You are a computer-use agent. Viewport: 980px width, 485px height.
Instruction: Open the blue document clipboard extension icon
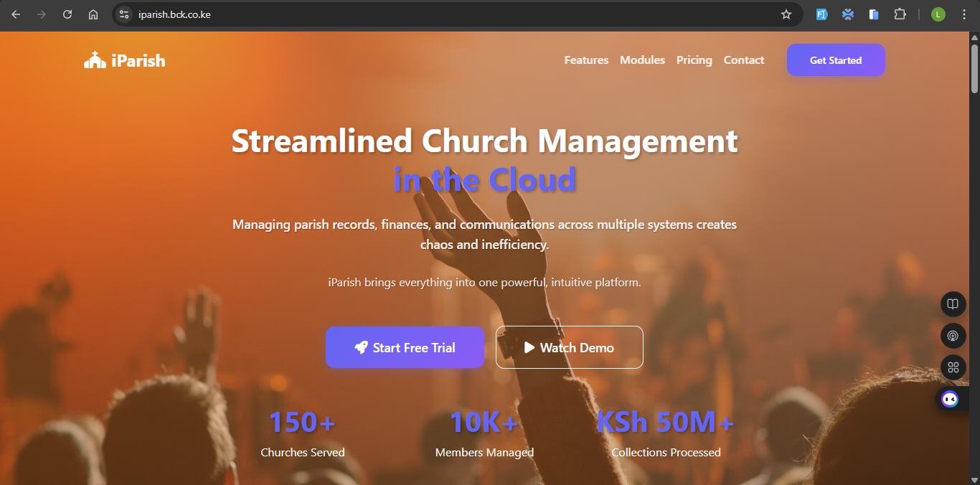(x=874, y=14)
